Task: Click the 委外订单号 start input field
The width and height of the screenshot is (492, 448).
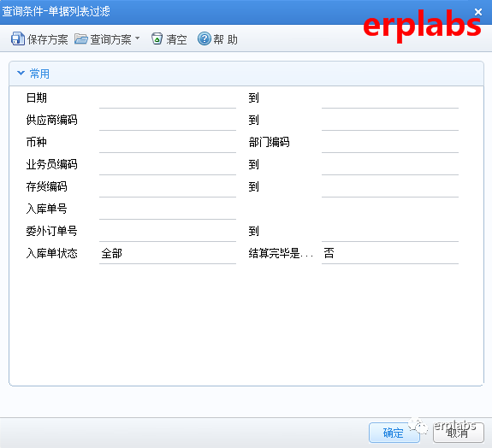Action: [x=168, y=232]
